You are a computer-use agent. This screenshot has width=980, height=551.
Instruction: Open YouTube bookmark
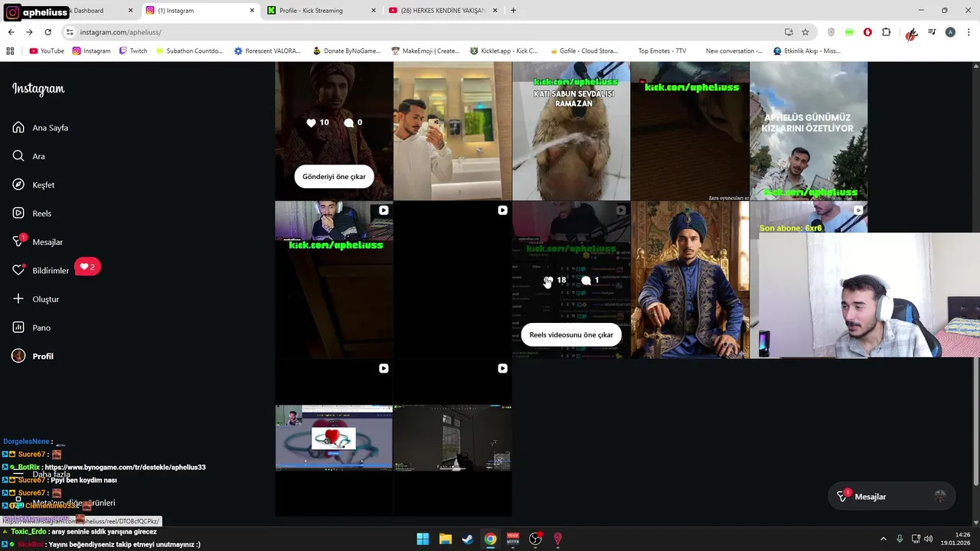pyautogui.click(x=47, y=51)
